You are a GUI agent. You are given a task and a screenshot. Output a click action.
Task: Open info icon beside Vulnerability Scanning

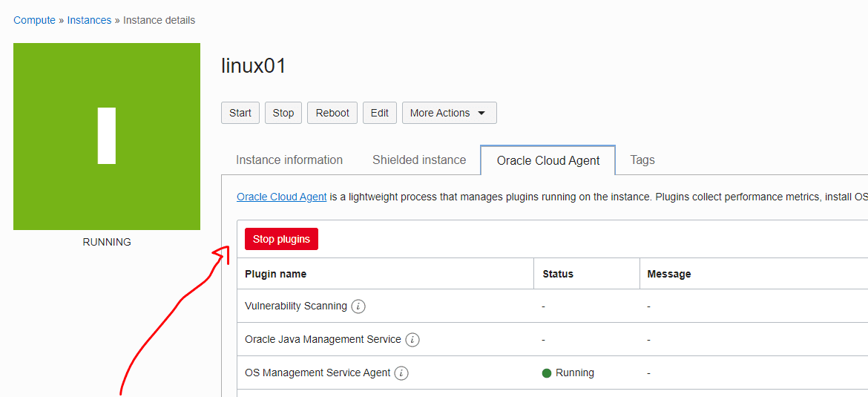point(358,306)
